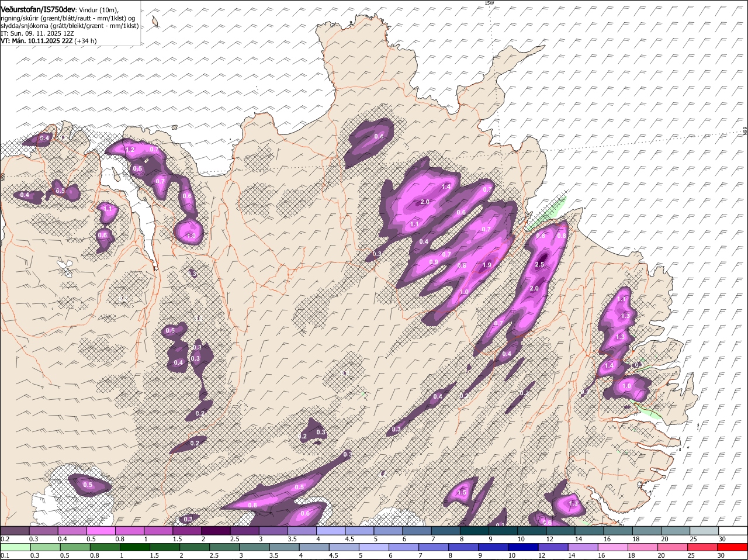Click the '(+34 h)' forecast offset text
Image resolution: width=748 pixels, height=560 pixels.
(x=85, y=41)
